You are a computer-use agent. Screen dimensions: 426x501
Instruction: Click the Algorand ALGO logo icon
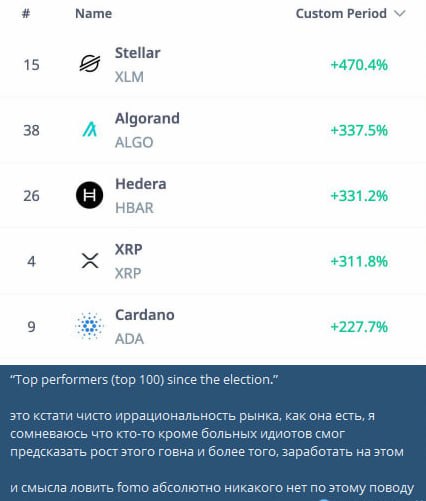pyautogui.click(x=90, y=129)
